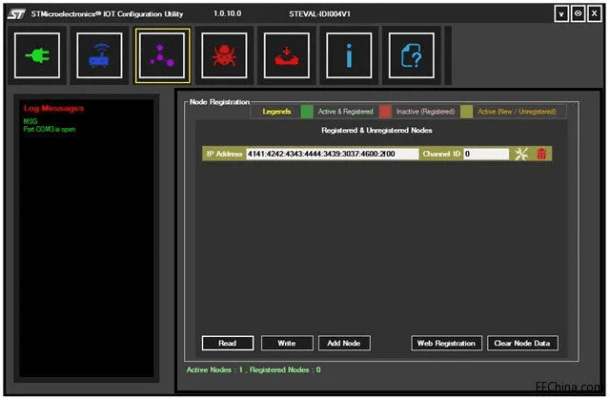Open the blue wireless router icon
This screenshot has width=610, height=400.
click(x=100, y=56)
